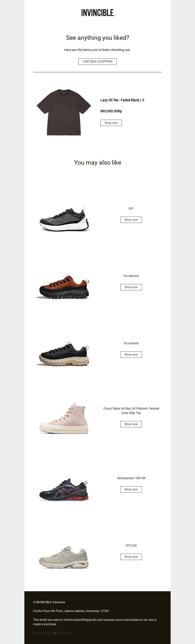
Task: Click the oliviamurphy409@gmail.com email address
Action: click(83, 620)
